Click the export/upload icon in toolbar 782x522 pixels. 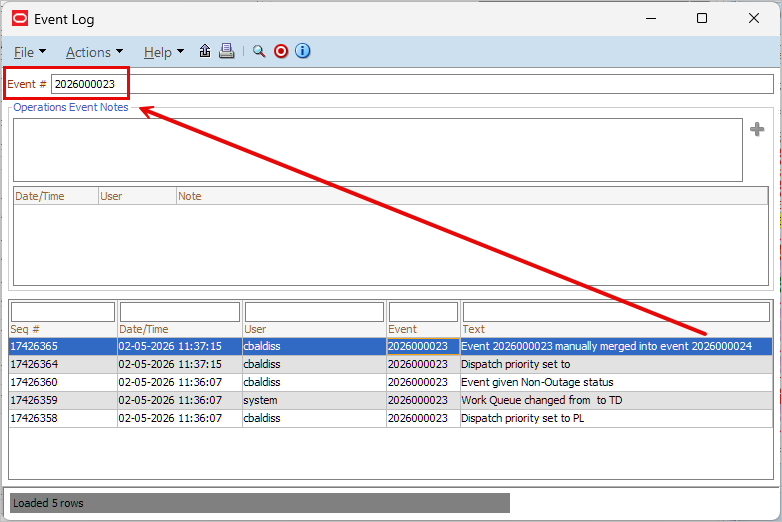[205, 51]
